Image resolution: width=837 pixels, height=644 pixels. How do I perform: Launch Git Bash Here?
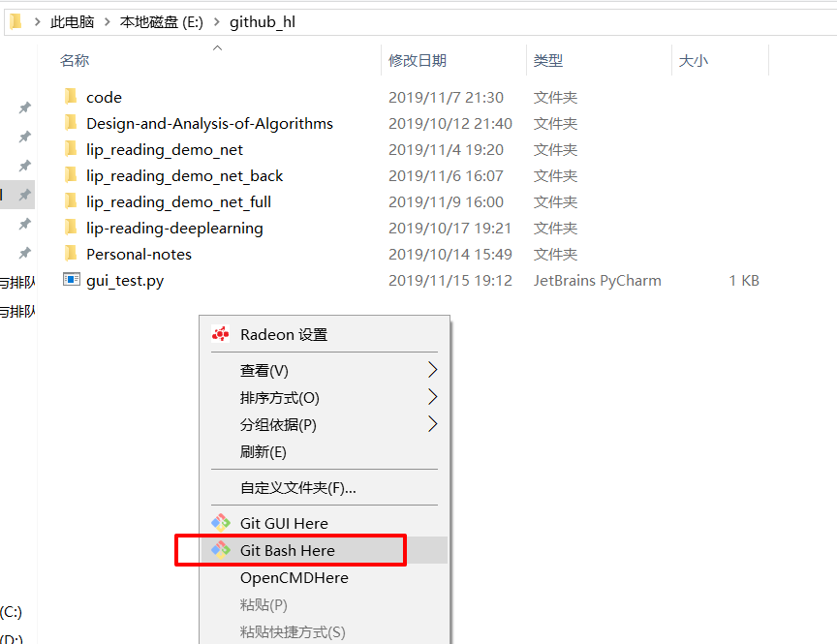coord(324,550)
